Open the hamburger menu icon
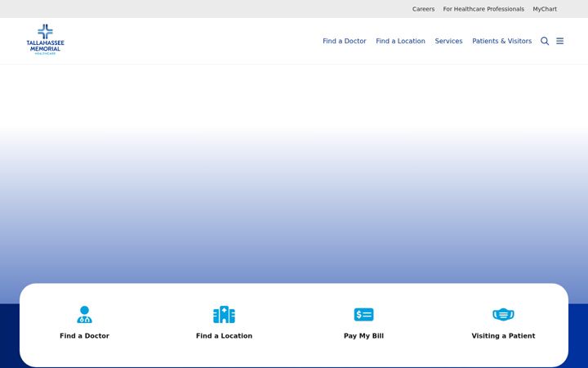Screen dimensions: 588x368 tap(560, 41)
